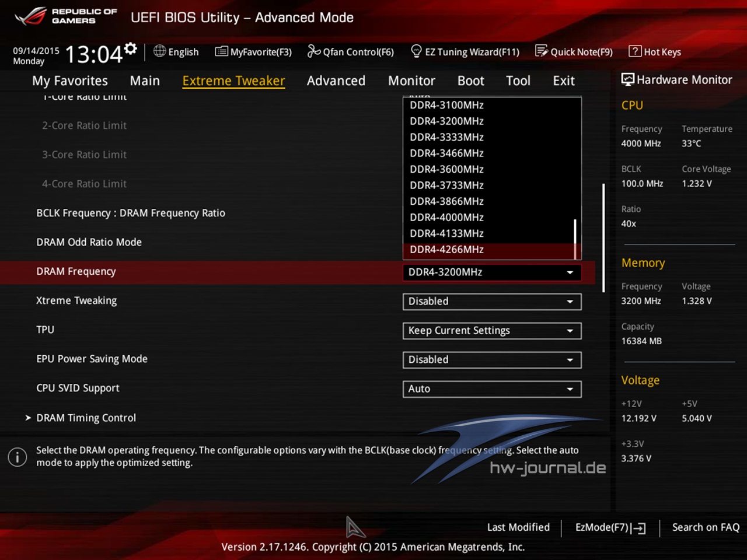The height and width of the screenshot is (560, 747).
Task: Open the Xtreme Tweaking dropdown
Action: coord(492,302)
